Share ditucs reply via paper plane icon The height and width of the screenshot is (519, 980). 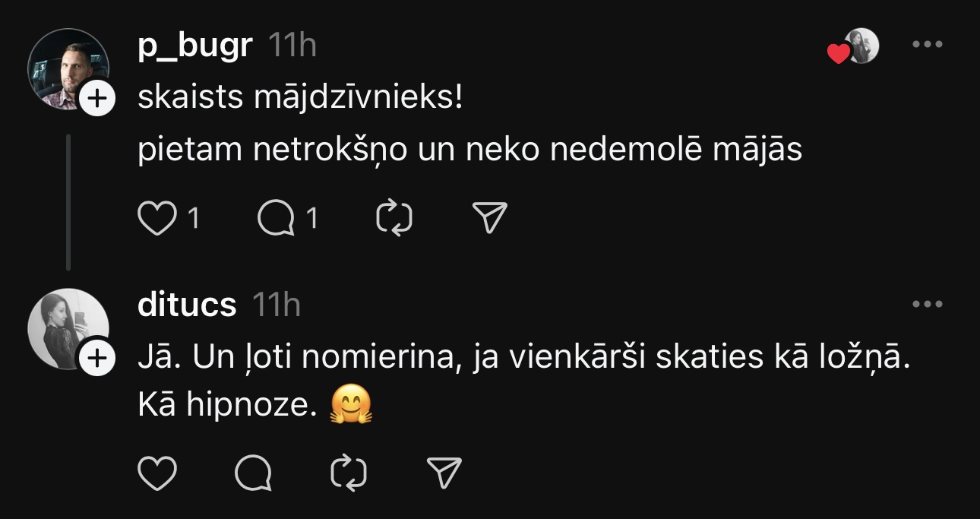[444, 473]
